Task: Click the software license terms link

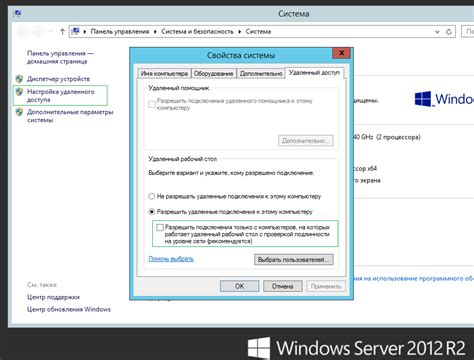Action: pos(414,278)
